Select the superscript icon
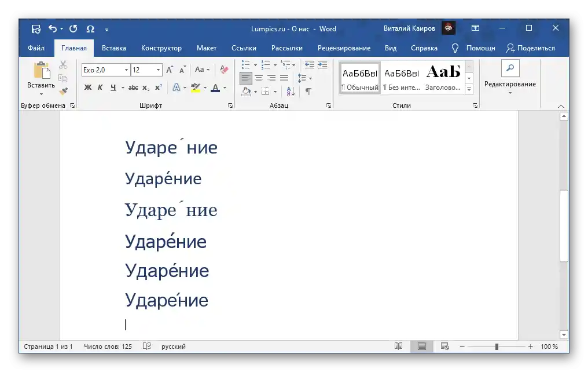The height and width of the screenshot is (372, 588). (x=158, y=86)
